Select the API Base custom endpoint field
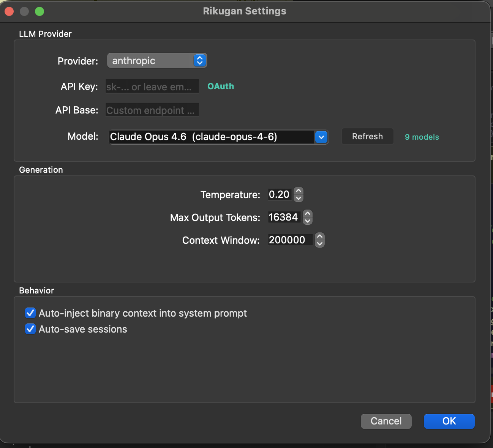Image resolution: width=493 pixels, height=448 pixels. coord(152,110)
